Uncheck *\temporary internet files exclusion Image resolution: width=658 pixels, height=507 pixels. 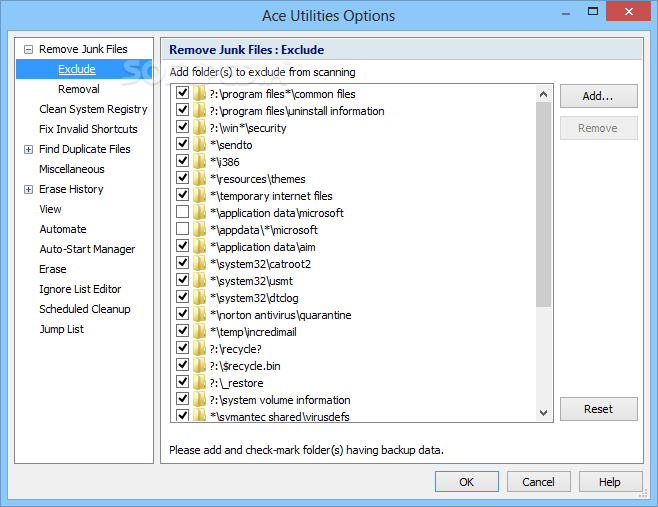183,194
